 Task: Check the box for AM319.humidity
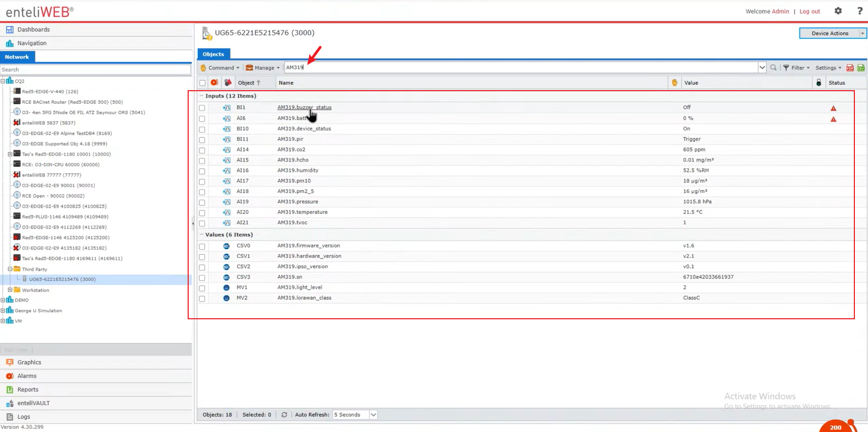coord(202,171)
